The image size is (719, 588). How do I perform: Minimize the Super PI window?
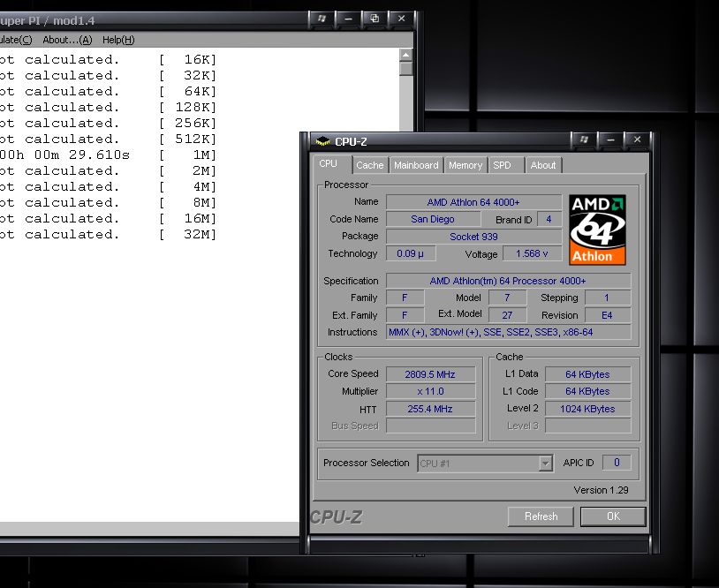pos(348,19)
